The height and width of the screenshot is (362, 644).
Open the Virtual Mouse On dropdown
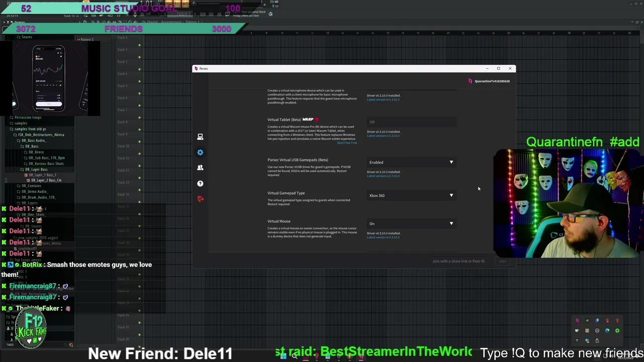click(x=412, y=224)
